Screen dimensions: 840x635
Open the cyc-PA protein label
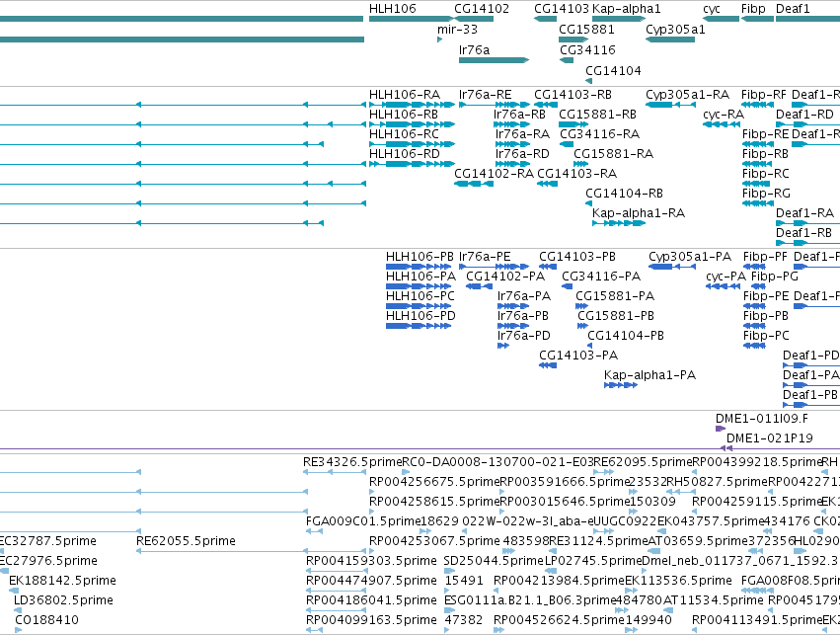click(x=725, y=277)
